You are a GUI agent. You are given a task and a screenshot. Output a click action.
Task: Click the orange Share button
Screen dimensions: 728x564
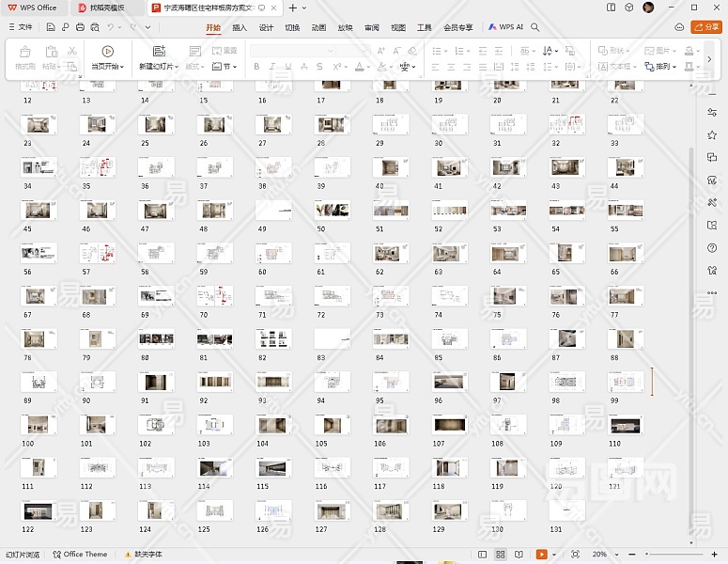point(706,27)
